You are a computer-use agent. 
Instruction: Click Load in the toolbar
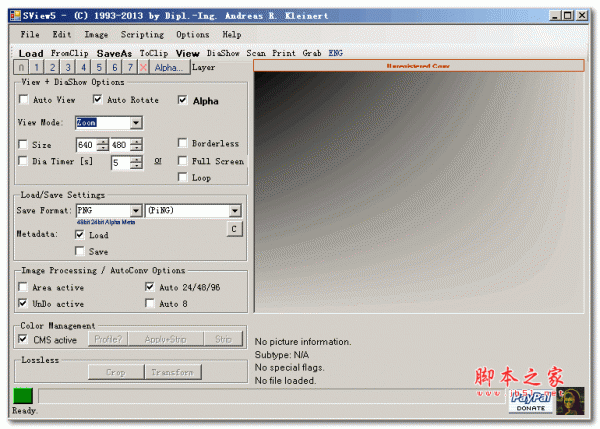31,54
